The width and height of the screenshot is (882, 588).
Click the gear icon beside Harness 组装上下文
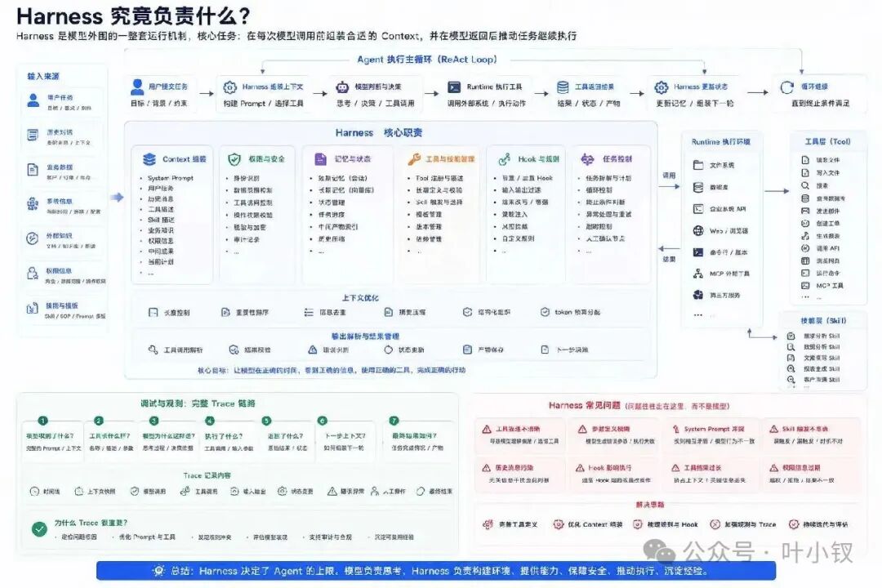(230, 87)
